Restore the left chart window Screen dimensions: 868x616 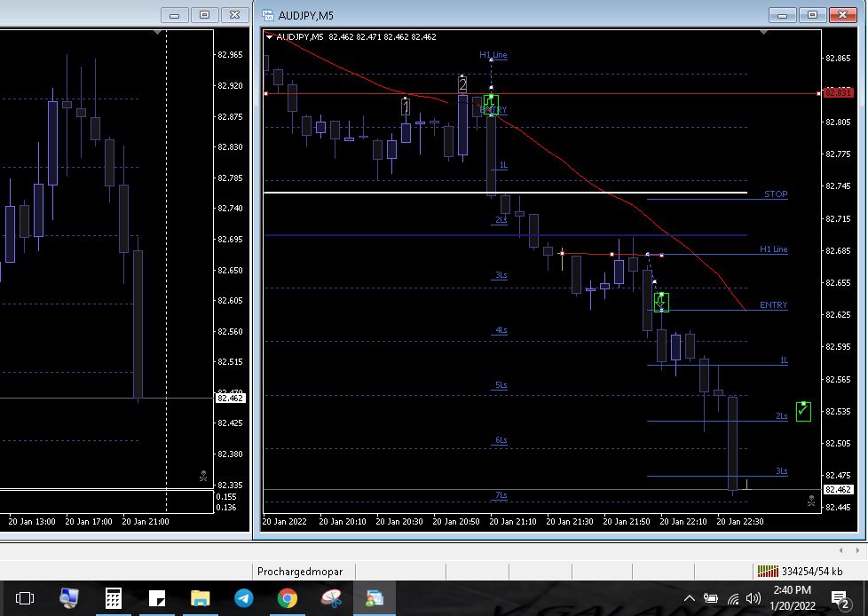[204, 15]
